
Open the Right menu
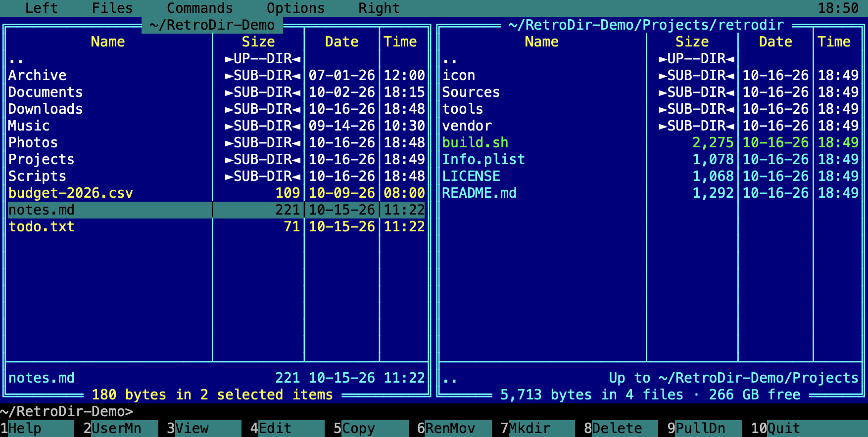pos(379,8)
